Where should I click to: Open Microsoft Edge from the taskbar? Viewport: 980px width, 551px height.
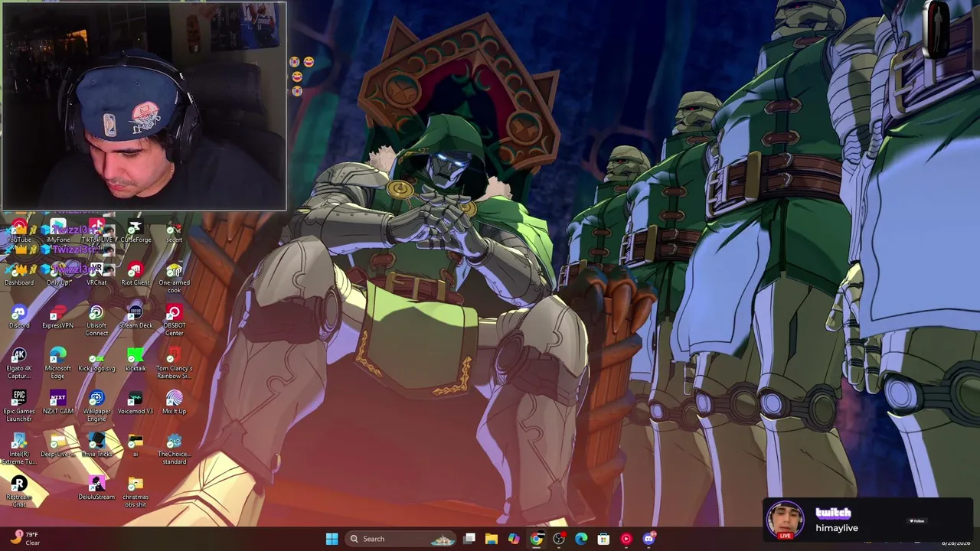tap(581, 539)
